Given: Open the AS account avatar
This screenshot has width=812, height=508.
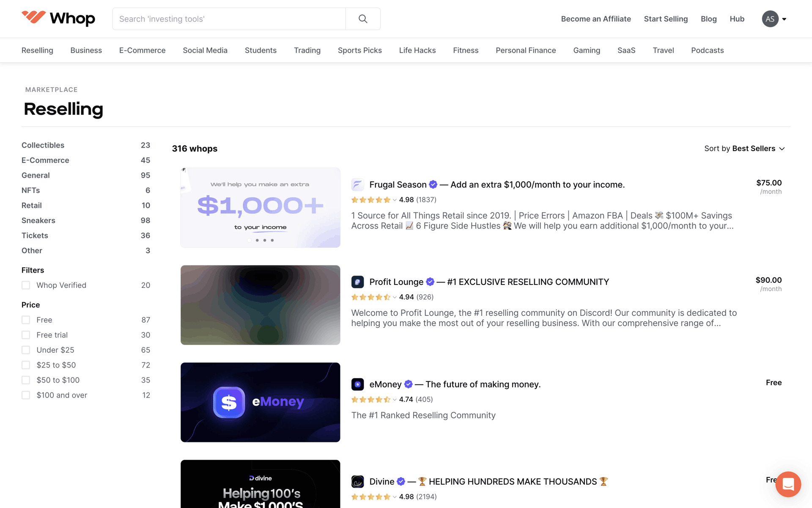Looking at the screenshot, I should coord(770,19).
